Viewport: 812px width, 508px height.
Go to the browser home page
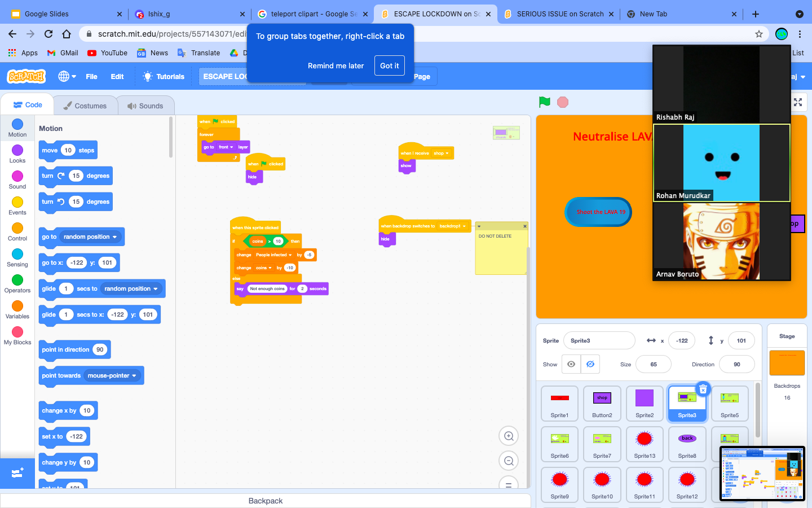(67, 34)
